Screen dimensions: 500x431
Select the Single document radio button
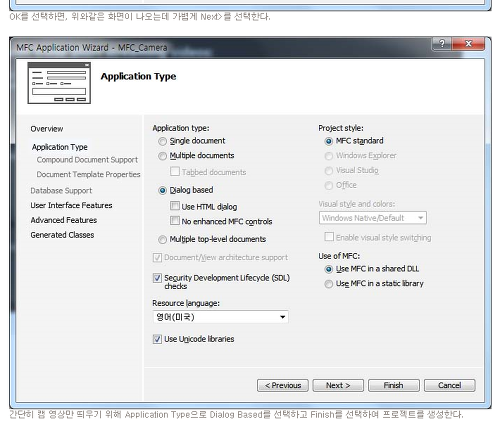click(x=162, y=141)
